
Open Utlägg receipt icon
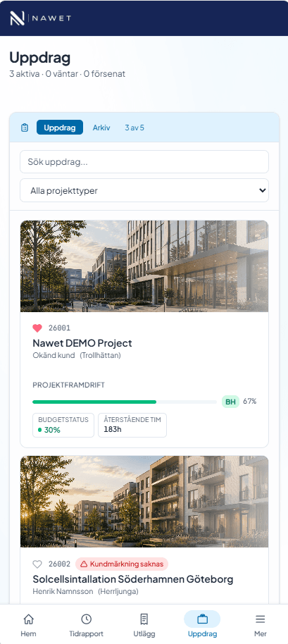tap(144, 619)
